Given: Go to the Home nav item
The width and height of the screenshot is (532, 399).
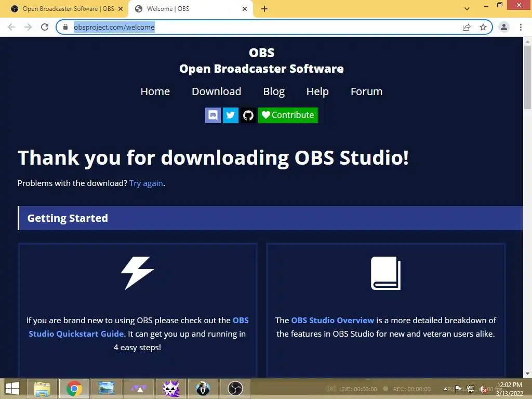Looking at the screenshot, I should (x=155, y=91).
